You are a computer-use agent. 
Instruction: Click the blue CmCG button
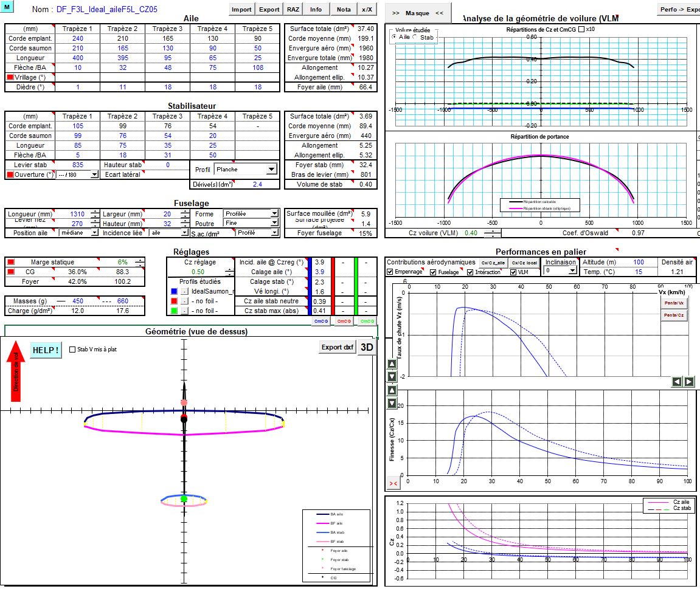coord(321,321)
